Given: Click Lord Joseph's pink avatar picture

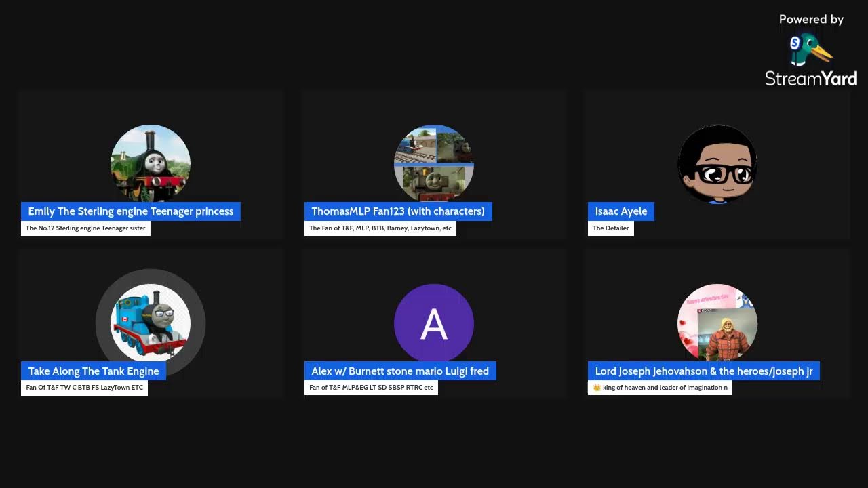Looking at the screenshot, I should pyautogui.click(x=717, y=323).
